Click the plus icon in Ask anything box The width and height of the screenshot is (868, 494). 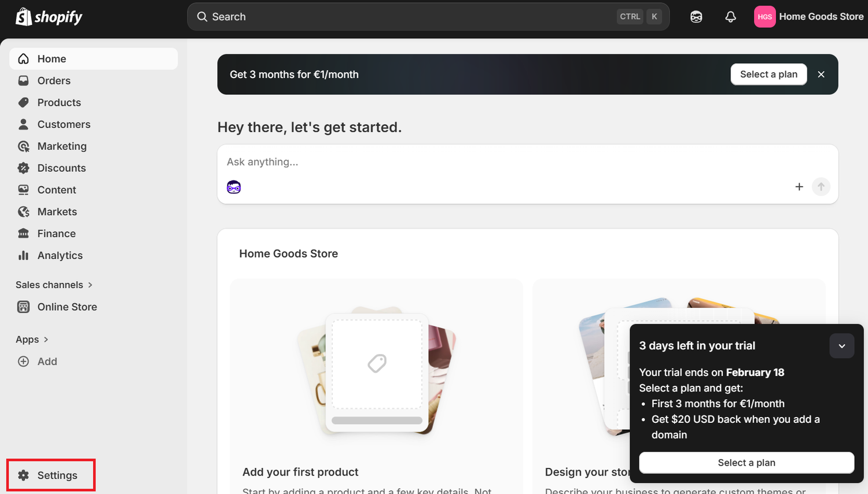(799, 187)
